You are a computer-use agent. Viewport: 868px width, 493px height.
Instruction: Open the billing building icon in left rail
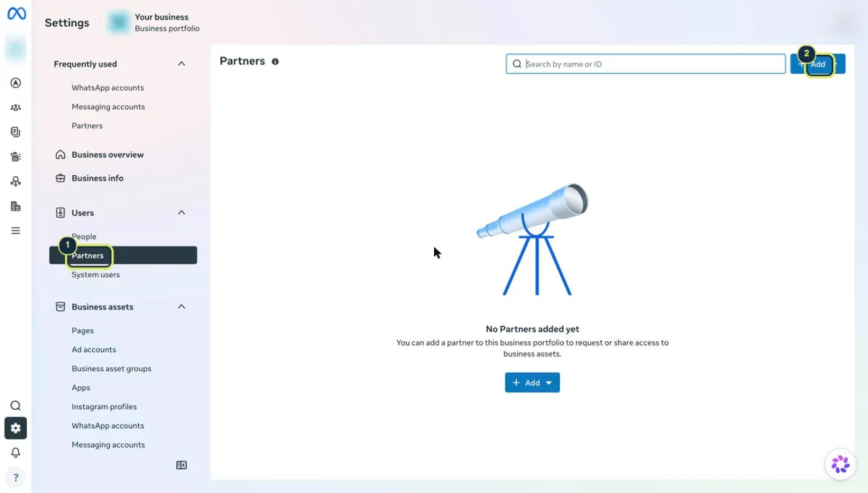16,207
